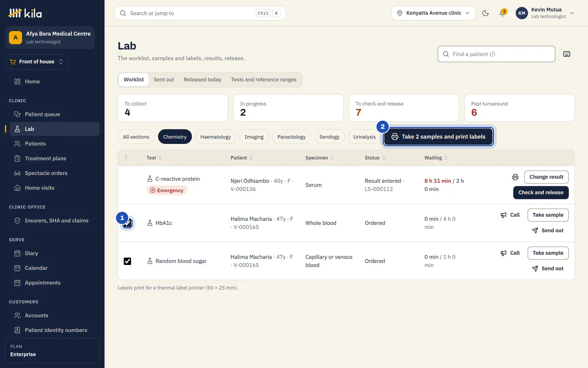Click the keyboard shortcuts icon
Viewport: 588px width, 368px height.
tap(567, 54)
